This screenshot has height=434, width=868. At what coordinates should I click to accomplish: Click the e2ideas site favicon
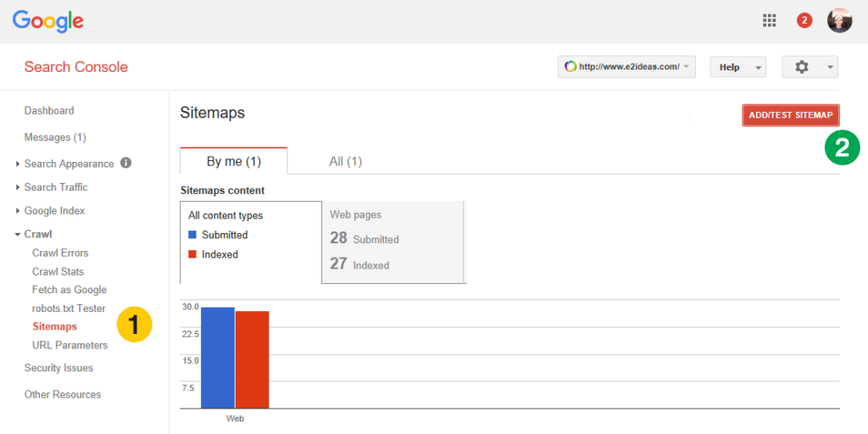click(x=570, y=67)
